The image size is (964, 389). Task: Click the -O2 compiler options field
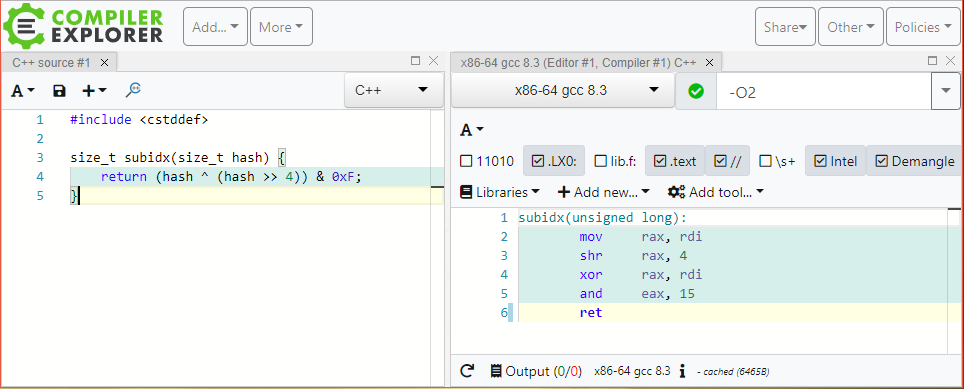(824, 92)
